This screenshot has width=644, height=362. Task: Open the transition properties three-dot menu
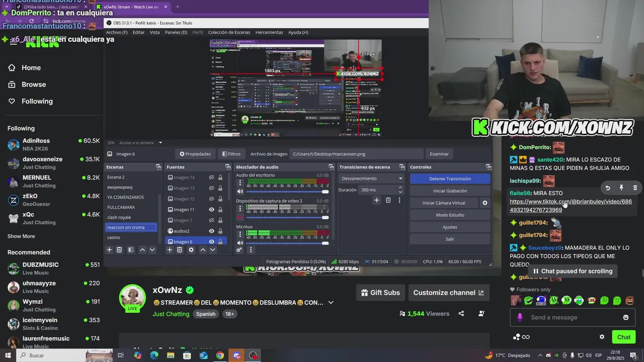399,200
